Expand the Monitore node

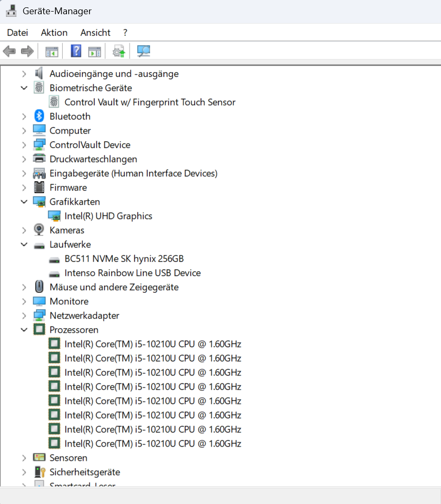tap(24, 301)
